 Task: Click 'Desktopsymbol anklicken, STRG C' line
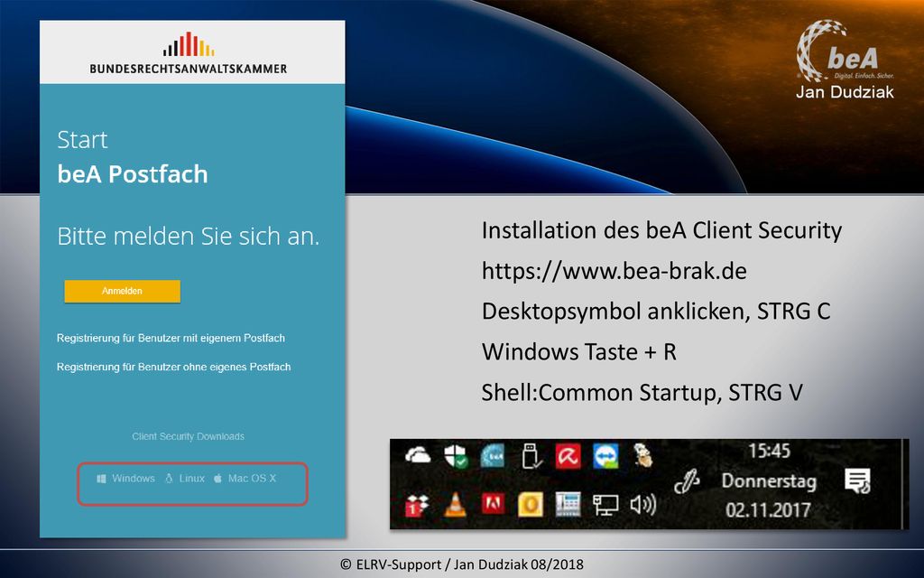coord(656,312)
